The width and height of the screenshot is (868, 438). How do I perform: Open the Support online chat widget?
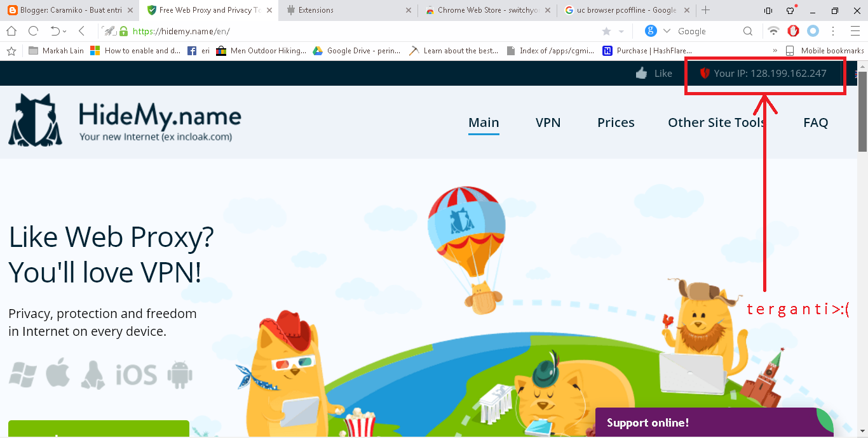[x=714, y=423]
